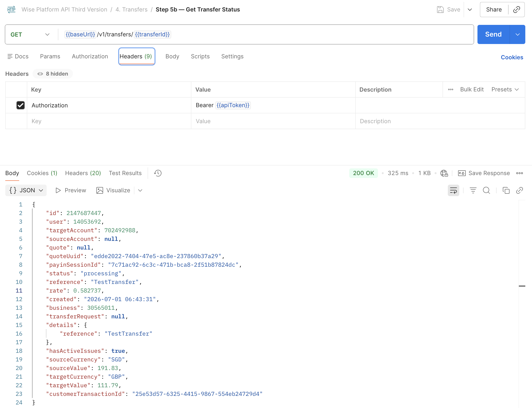View response Headers (20) tab
Image resolution: width=532 pixels, height=409 pixels.
coord(83,173)
